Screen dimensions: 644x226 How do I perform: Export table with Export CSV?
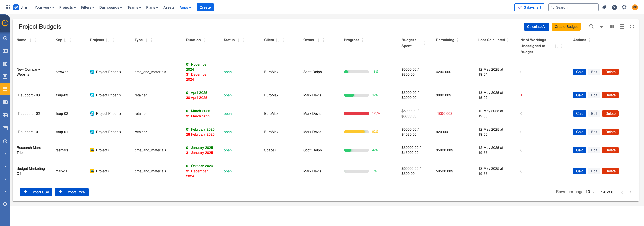pyautogui.click(x=36, y=192)
